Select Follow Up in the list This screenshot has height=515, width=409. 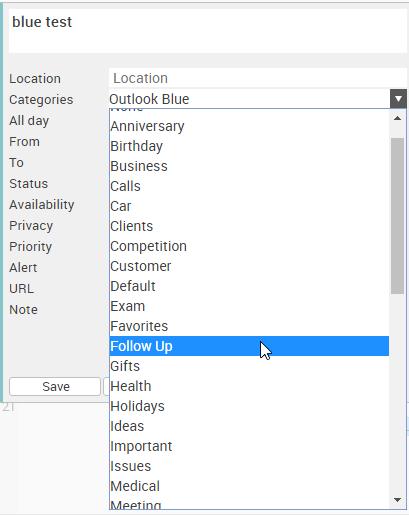pyautogui.click(x=249, y=346)
